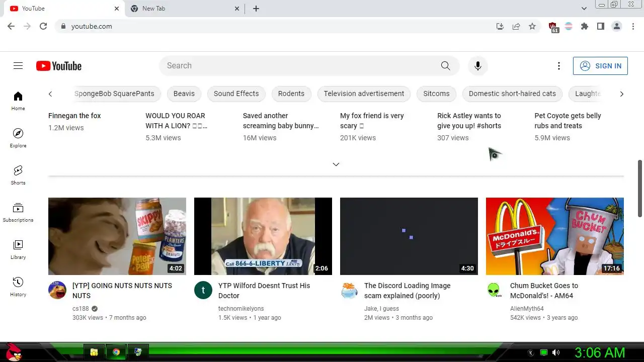Click the YouTube logo

pos(59,66)
